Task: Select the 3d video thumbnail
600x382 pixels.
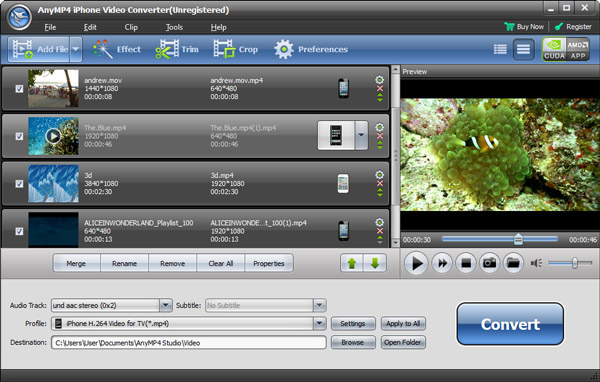Action: pos(53,183)
